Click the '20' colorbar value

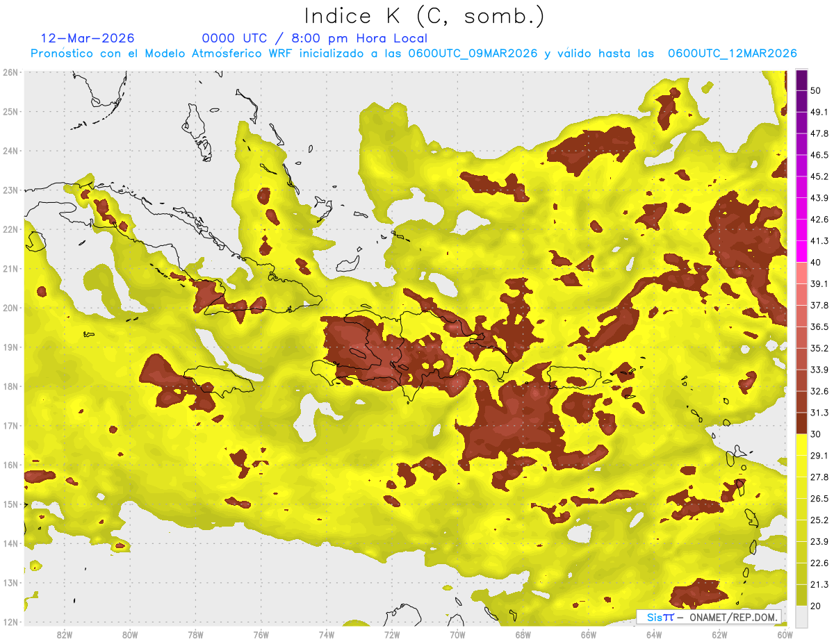(815, 606)
